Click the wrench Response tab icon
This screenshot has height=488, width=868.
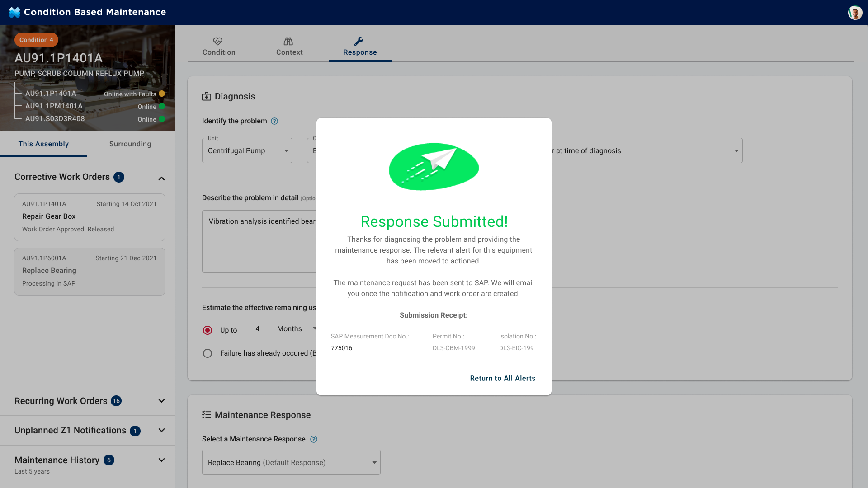click(359, 41)
